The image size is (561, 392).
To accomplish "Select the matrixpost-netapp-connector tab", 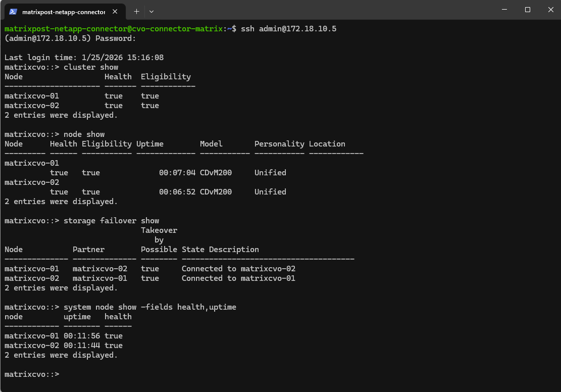I will coord(63,11).
